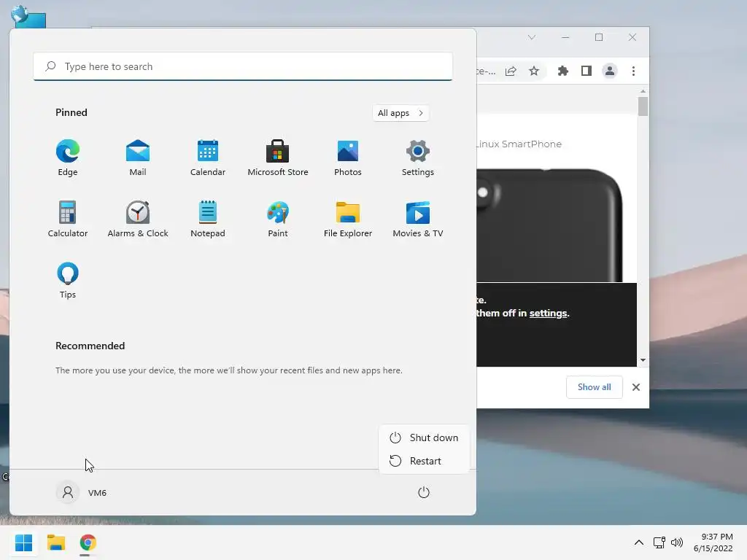
Task: Toggle Chrome's side panel
Action: pos(587,71)
